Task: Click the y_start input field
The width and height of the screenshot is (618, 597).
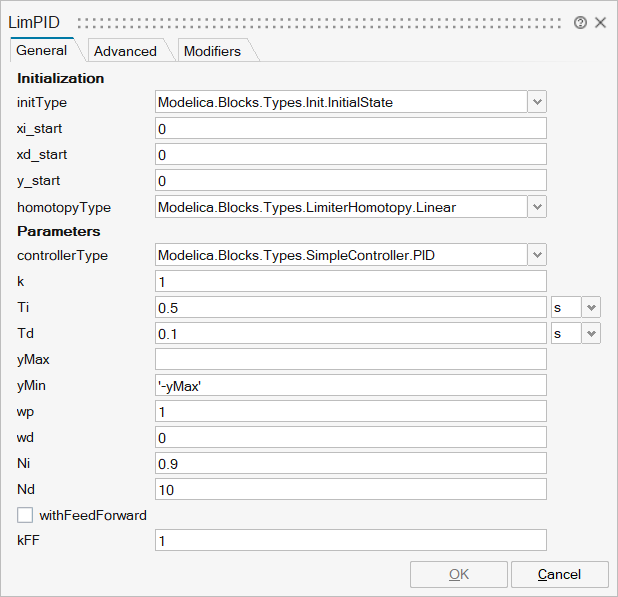Action: pos(350,180)
